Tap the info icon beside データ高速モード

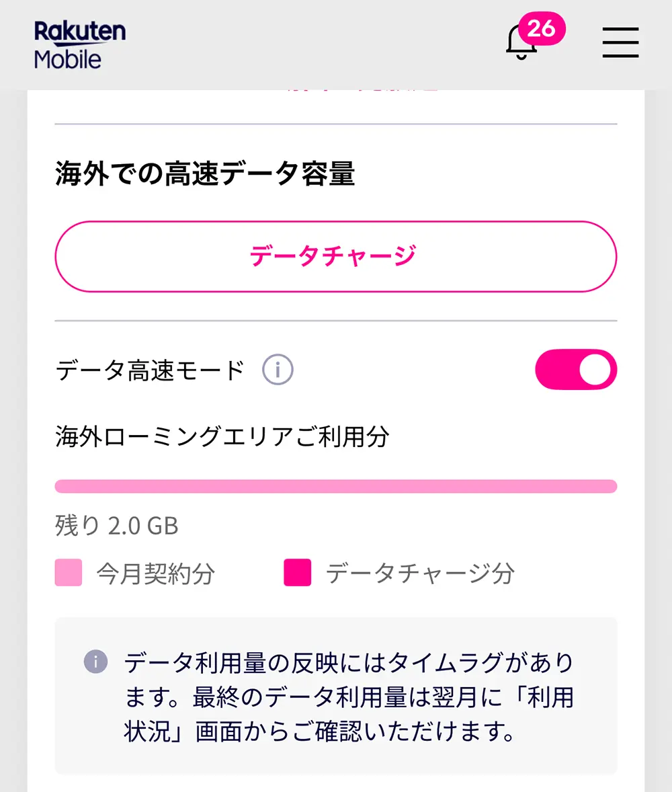coord(278,370)
